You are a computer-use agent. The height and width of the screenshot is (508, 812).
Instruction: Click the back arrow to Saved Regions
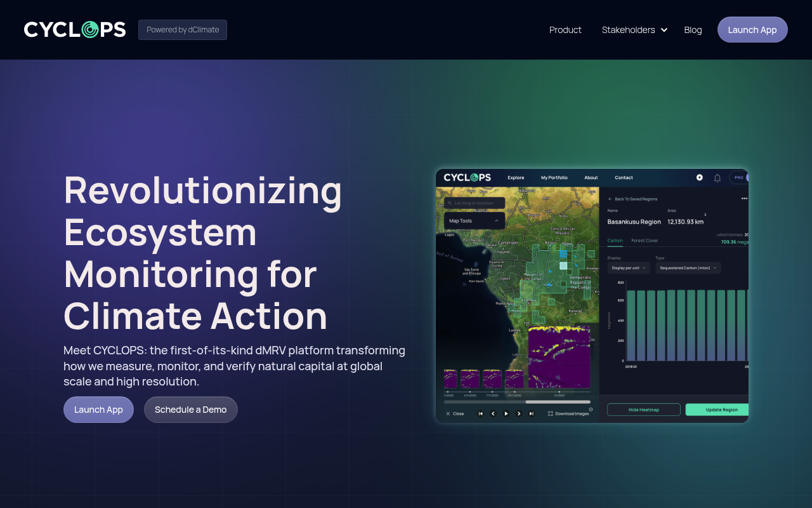pyautogui.click(x=610, y=199)
